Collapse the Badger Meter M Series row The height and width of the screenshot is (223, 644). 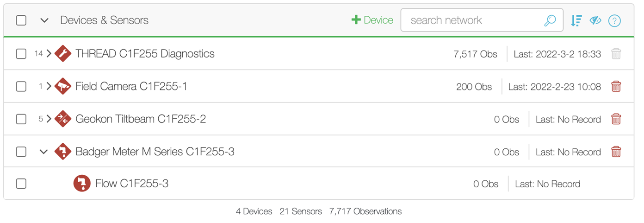44,152
